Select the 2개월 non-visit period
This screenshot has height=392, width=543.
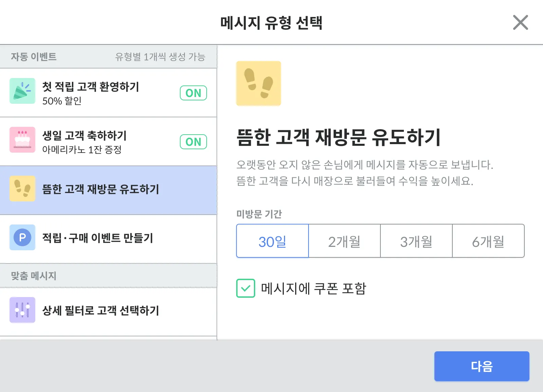(344, 241)
